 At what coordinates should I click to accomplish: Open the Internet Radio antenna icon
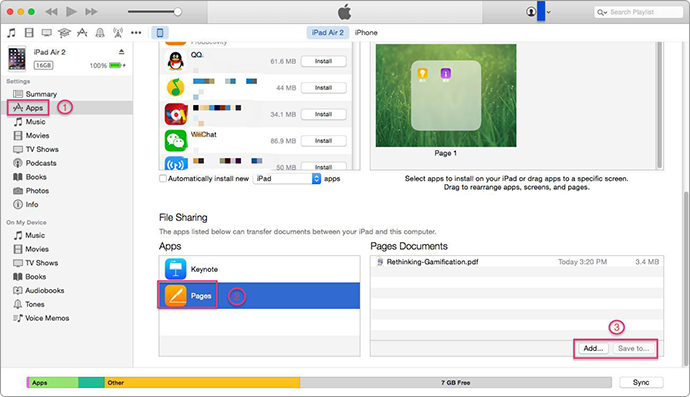pos(117,33)
